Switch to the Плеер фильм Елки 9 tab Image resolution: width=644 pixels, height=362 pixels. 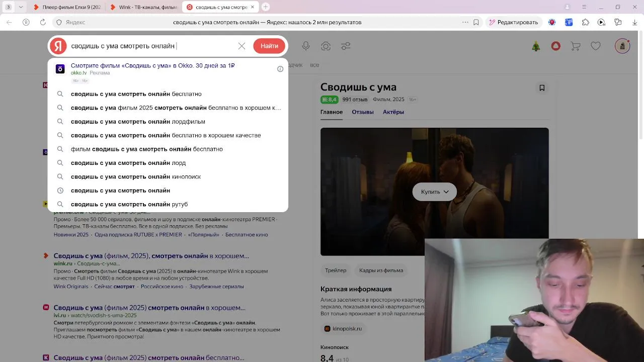click(67, 7)
